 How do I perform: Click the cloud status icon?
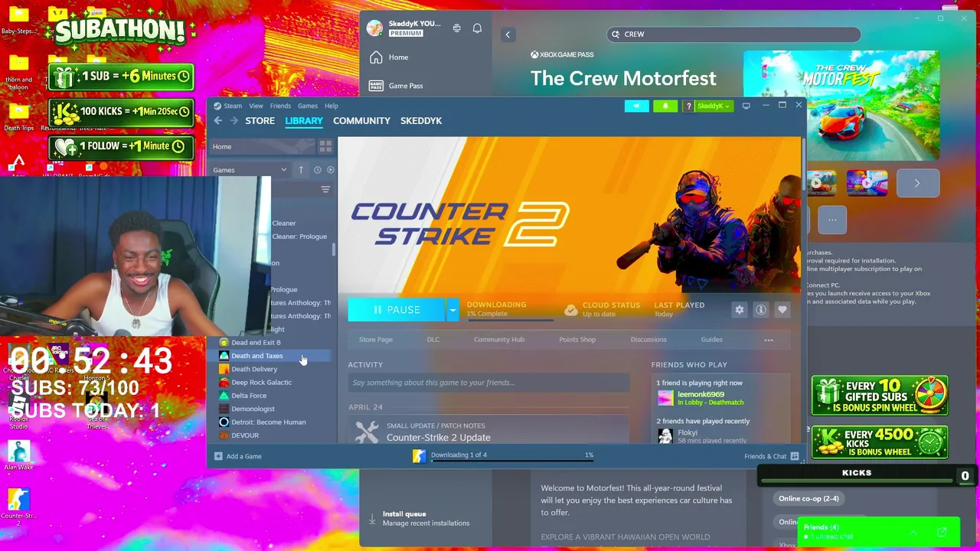coord(570,310)
